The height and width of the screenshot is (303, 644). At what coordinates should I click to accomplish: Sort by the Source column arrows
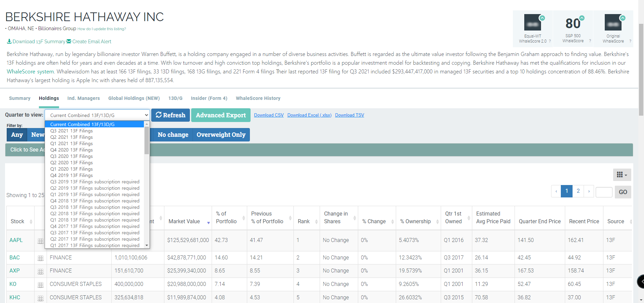point(631,222)
